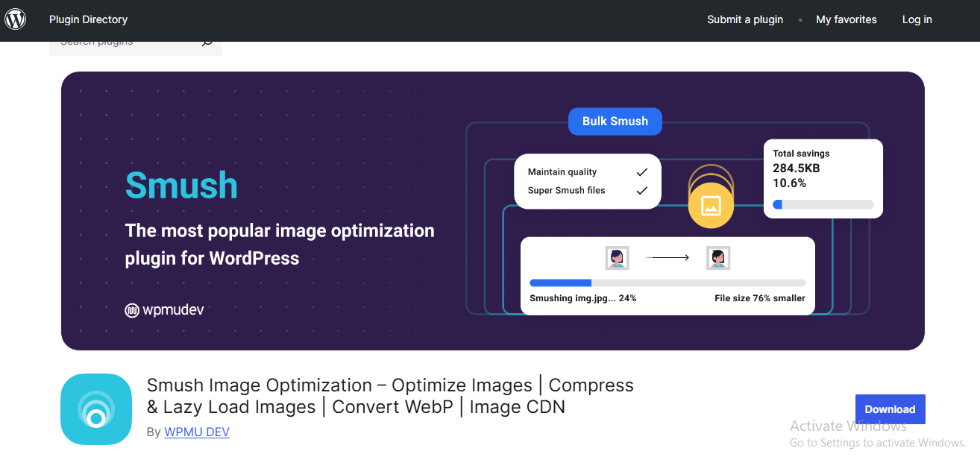Click the WordPress logo in header
The height and width of the screenshot is (457, 980).
pos(16,19)
